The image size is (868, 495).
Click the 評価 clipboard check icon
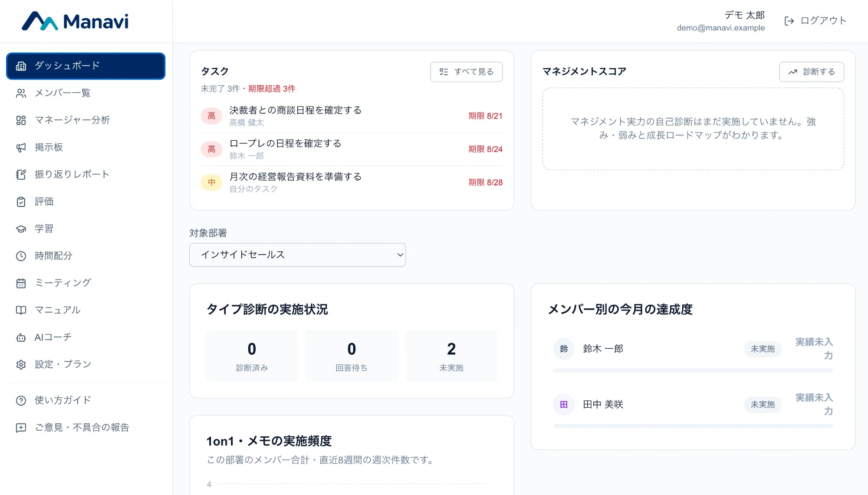tap(21, 202)
